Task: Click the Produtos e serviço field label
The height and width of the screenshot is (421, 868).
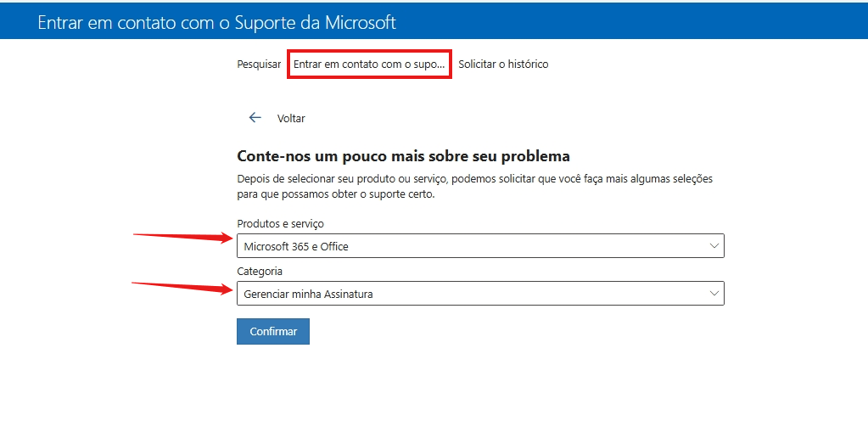Action: [x=280, y=224]
